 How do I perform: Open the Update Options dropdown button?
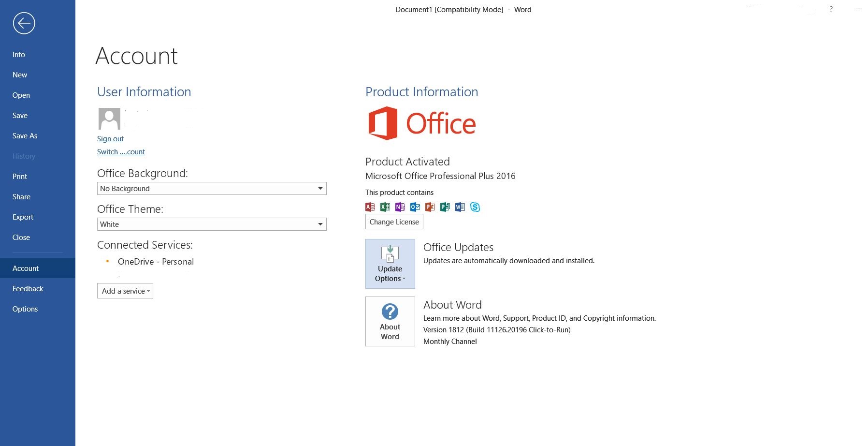[390, 264]
